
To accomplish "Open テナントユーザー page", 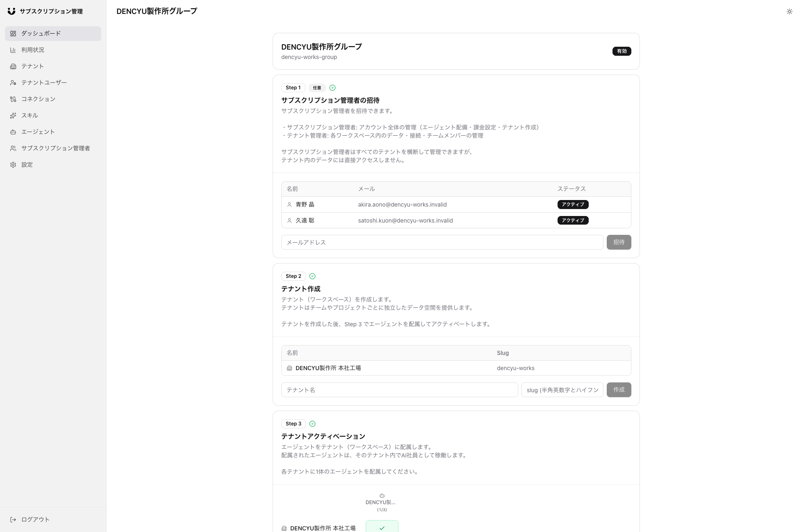I will coord(53,83).
